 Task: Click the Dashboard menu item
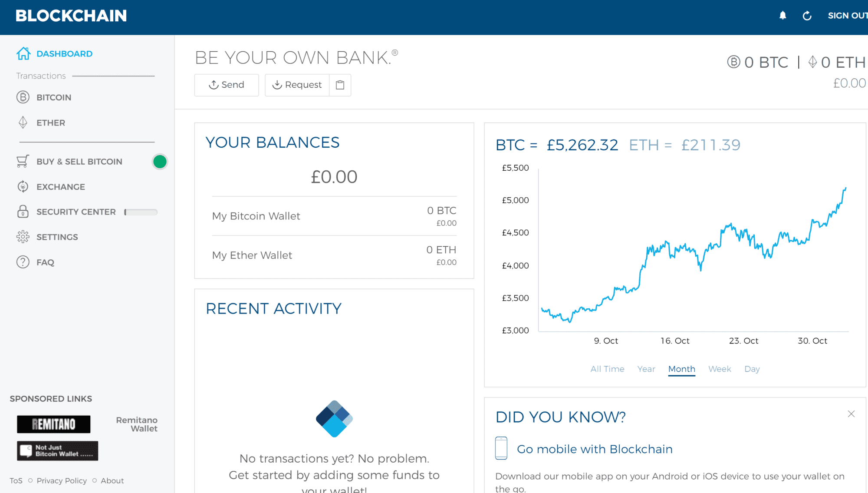[65, 54]
